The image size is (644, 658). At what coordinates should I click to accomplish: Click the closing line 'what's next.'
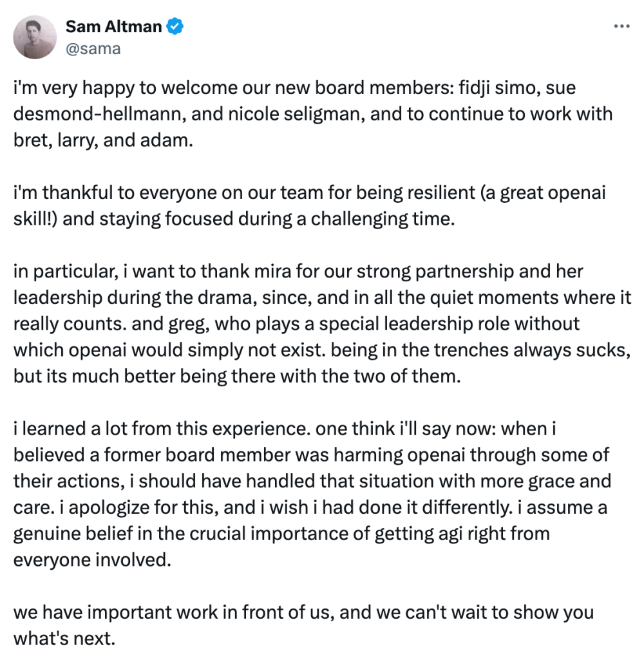[64, 639]
